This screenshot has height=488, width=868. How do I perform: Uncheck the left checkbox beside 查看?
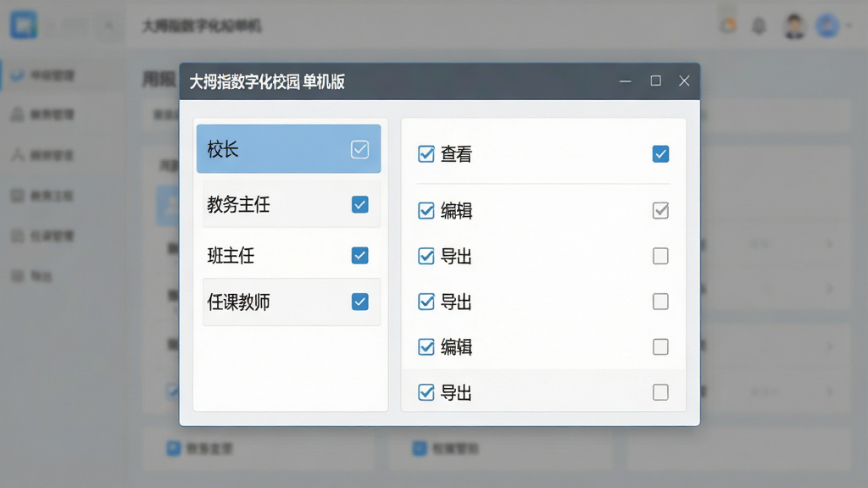pos(426,154)
